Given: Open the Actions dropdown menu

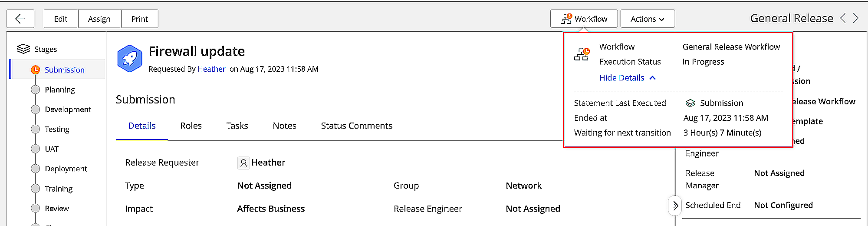Looking at the screenshot, I should click(647, 19).
